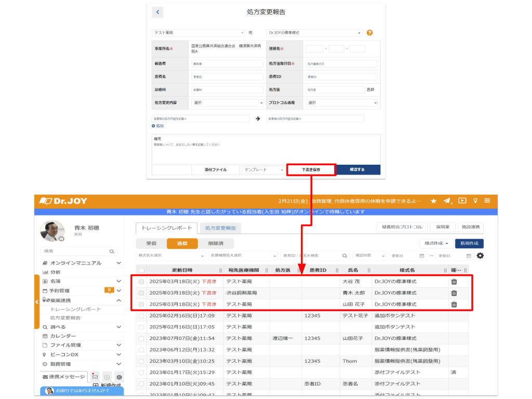Select checkbox of 2025年02月16日 17:09 row
532x399 pixels.
point(141,315)
